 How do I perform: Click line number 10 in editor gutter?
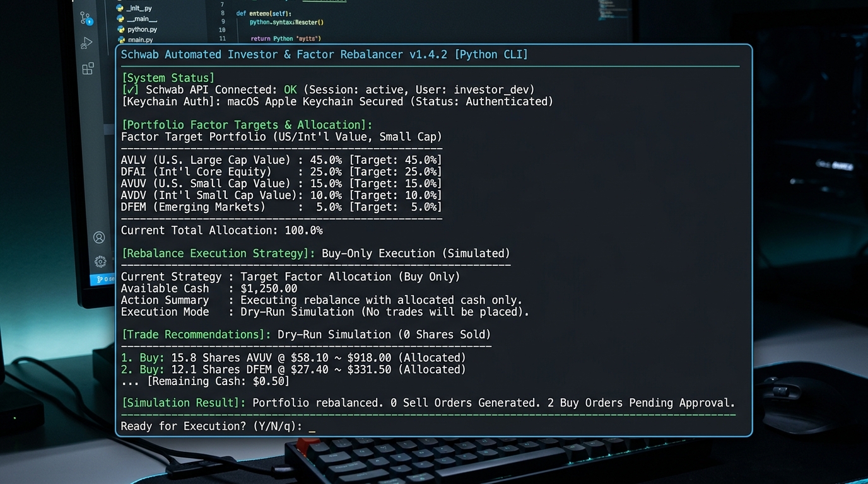coord(222,30)
